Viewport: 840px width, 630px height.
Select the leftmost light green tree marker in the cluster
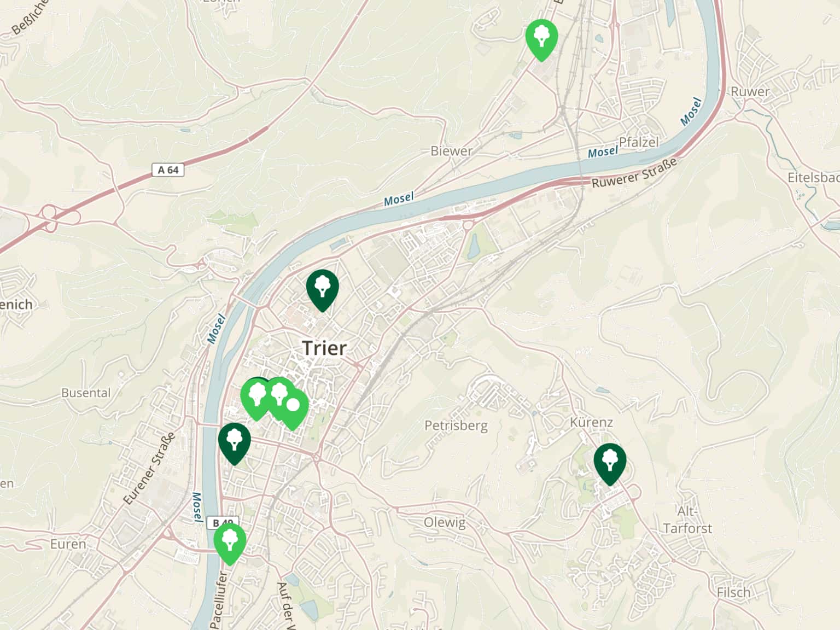pos(256,398)
